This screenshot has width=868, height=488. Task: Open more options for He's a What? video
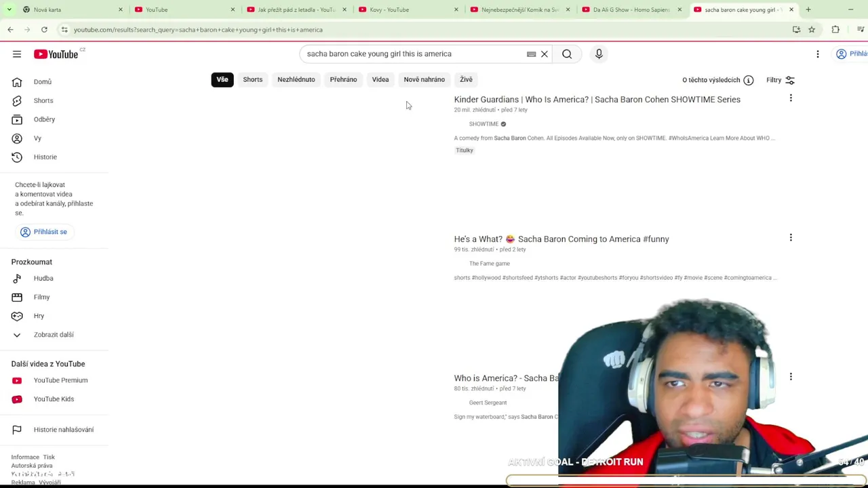791,238
